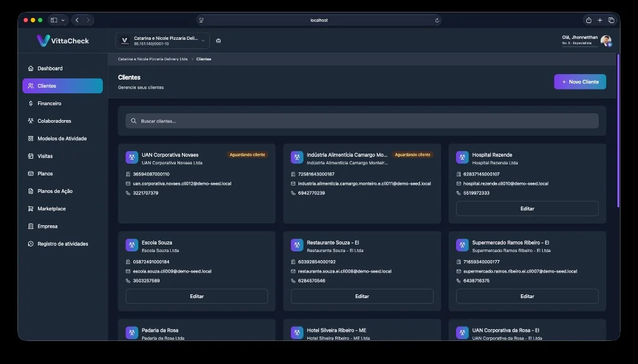Image resolution: width=638 pixels, height=364 pixels.
Task: Click email icon on Hospital Rezende card
Action: tap(459, 184)
